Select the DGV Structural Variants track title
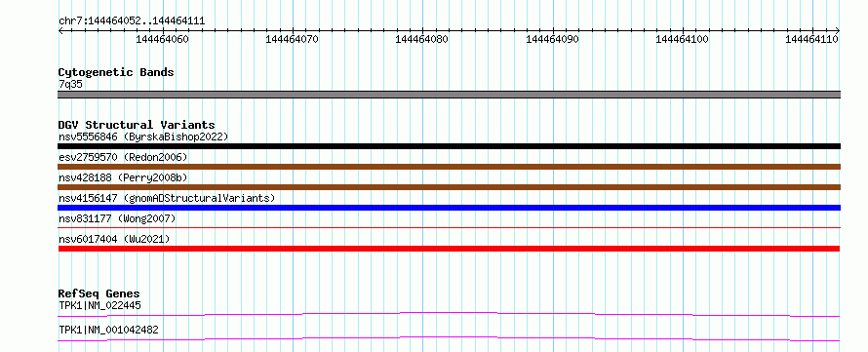This screenshot has width=868, height=352. pos(137,125)
